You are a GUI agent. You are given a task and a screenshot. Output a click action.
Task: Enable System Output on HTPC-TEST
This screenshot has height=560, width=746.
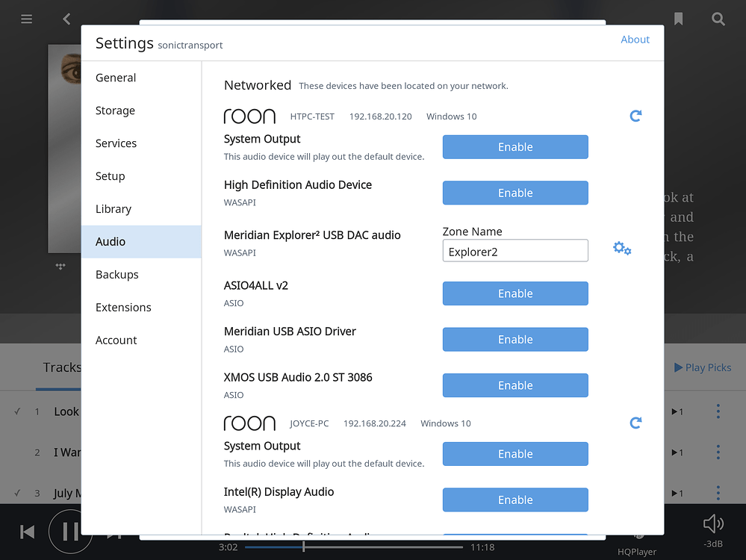tap(515, 147)
